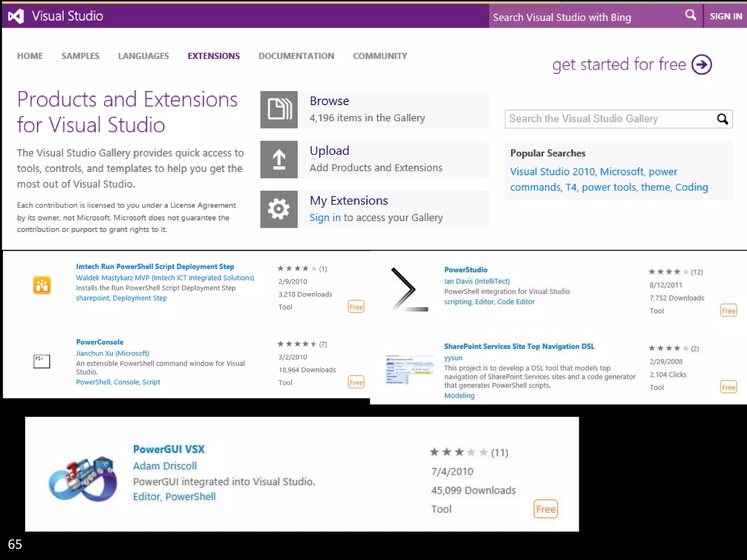Open the Upload heading link
The width and height of the screenshot is (747, 560).
click(329, 151)
